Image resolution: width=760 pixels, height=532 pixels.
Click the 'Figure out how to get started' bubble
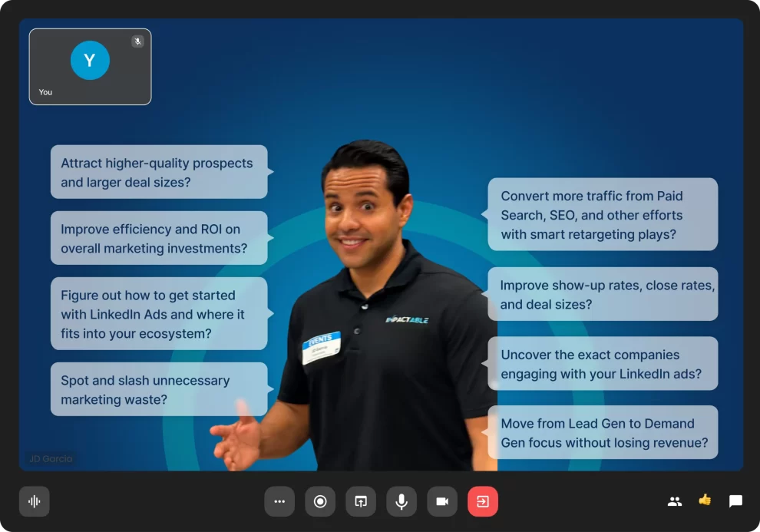[159, 313]
